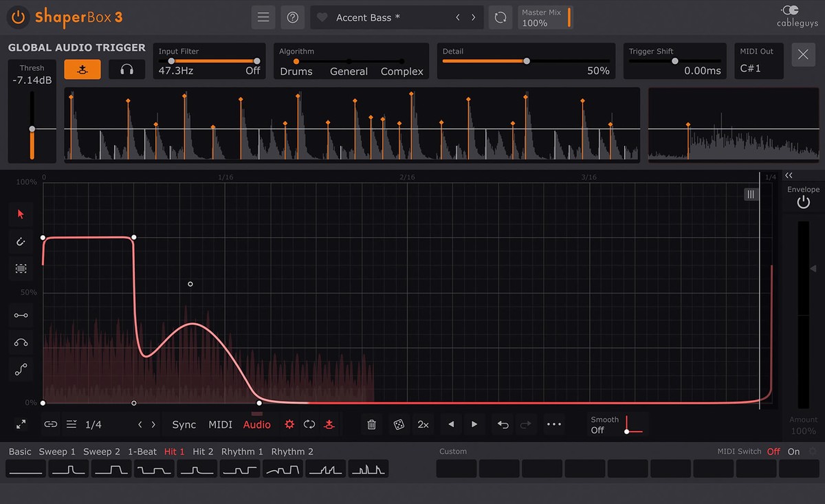Toggle the Envelope power button

click(x=803, y=201)
